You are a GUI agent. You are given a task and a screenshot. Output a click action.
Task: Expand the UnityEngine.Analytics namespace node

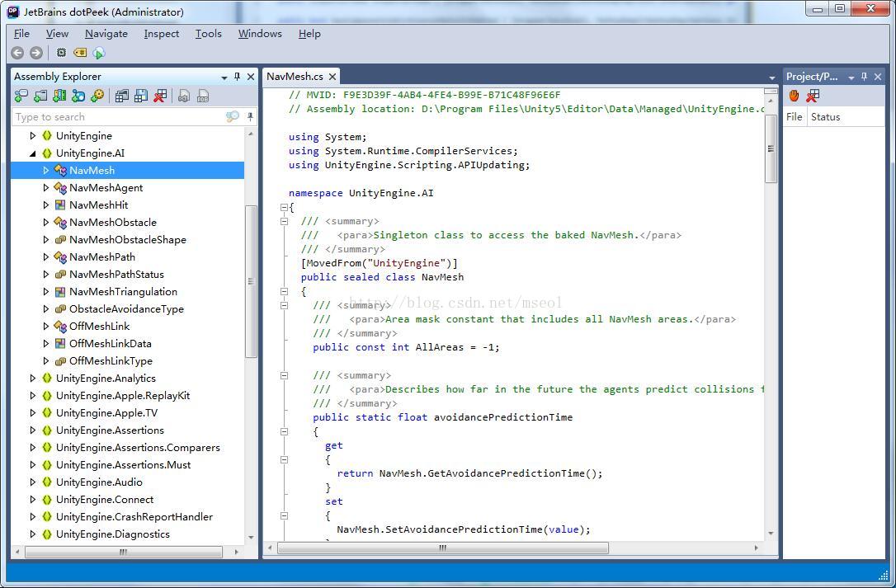(32, 379)
